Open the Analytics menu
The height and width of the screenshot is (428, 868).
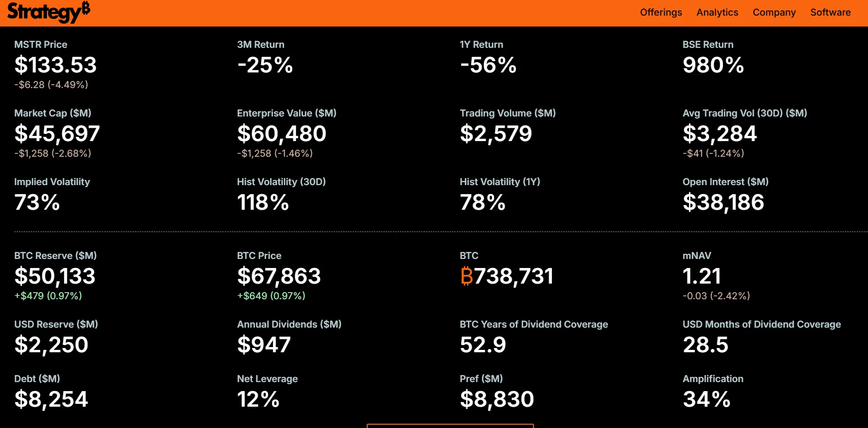717,13
